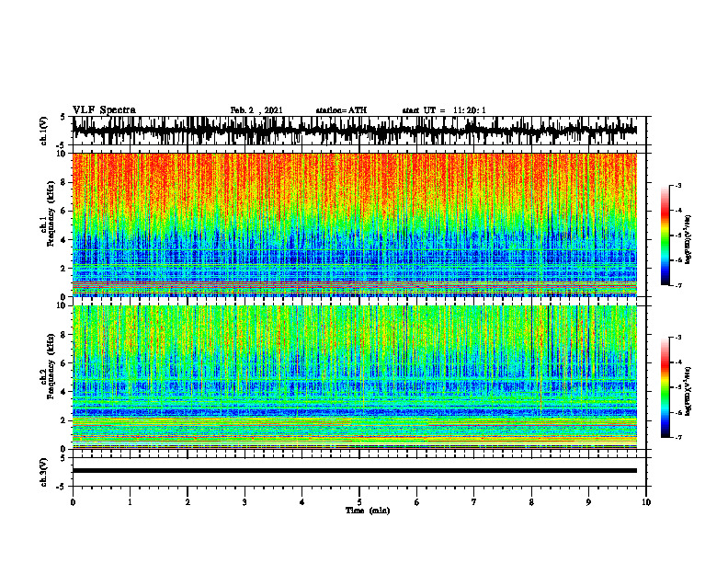Screen dimensions: 728x563
Task: Click the "Time (min)" x-axis label
Action: tap(368, 511)
